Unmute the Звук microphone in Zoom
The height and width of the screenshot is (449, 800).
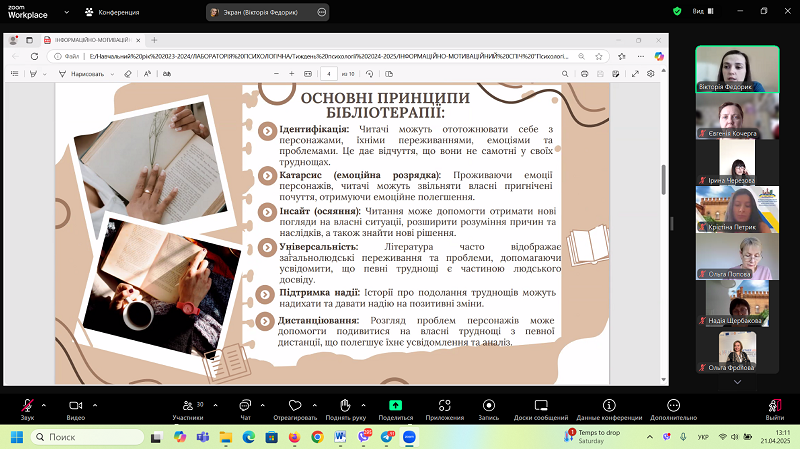click(x=28, y=409)
